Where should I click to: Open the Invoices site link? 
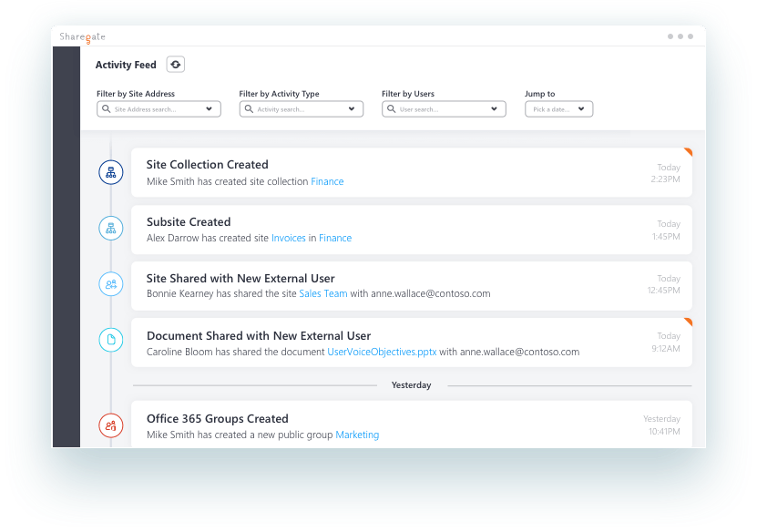pos(288,238)
